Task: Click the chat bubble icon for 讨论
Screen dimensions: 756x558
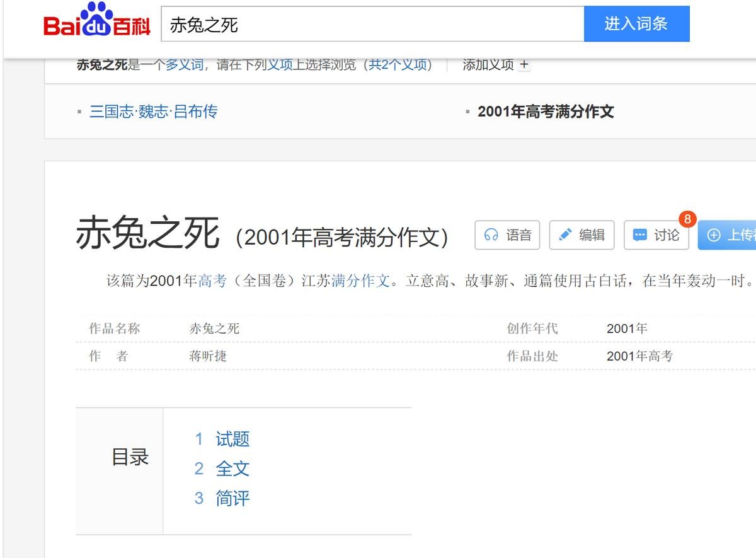Action: (640, 235)
